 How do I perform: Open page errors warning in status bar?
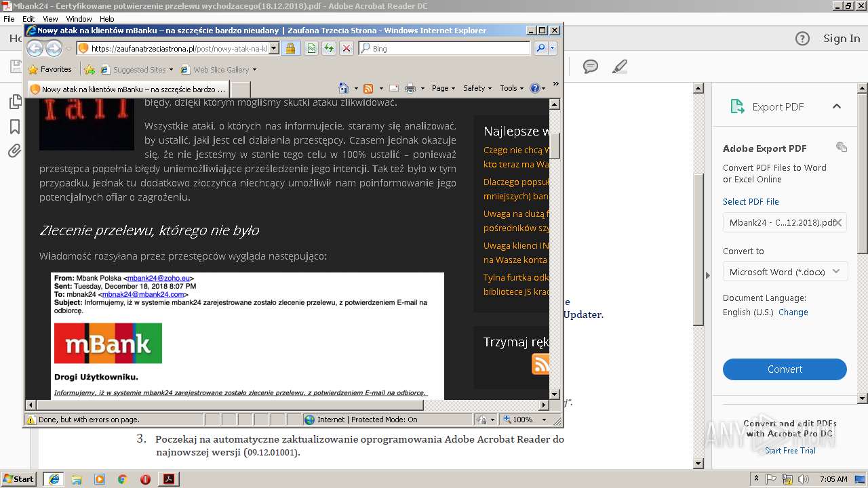[x=31, y=420]
